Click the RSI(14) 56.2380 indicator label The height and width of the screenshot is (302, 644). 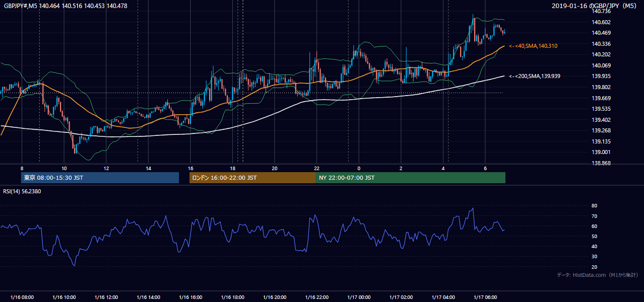point(22,191)
